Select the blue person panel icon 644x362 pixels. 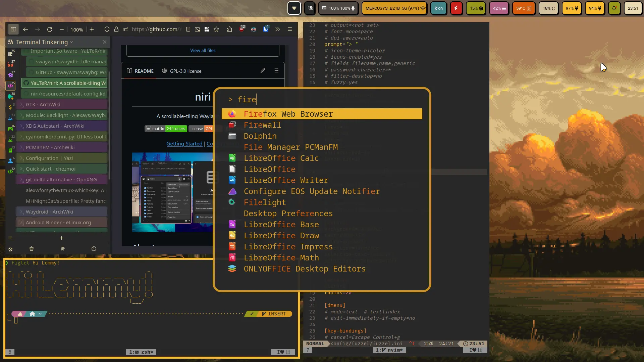coord(11,161)
